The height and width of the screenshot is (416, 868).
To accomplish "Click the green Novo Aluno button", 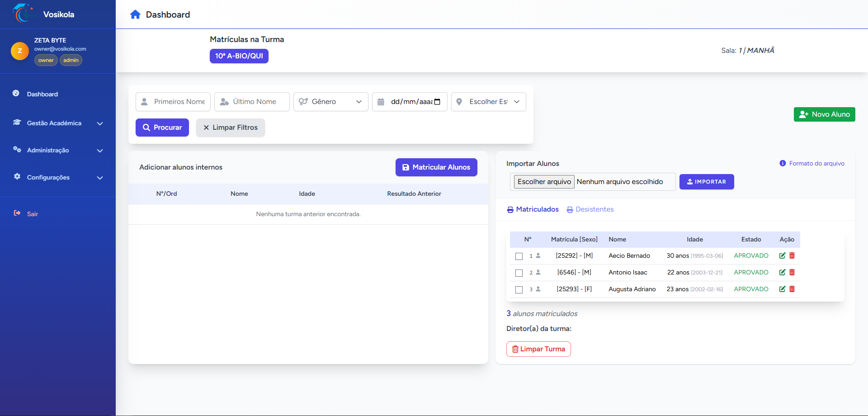I will 824,114.
